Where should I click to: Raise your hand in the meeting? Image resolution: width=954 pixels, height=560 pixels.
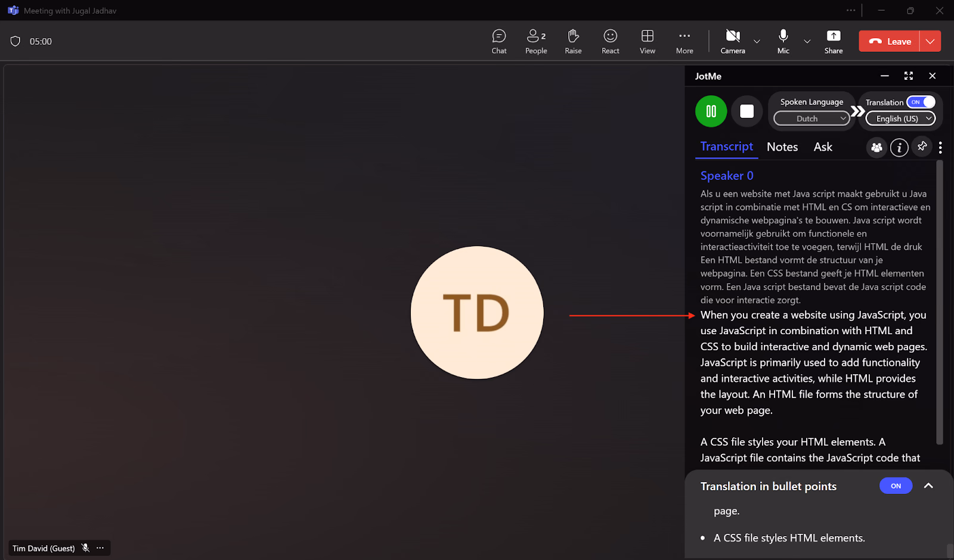(573, 42)
